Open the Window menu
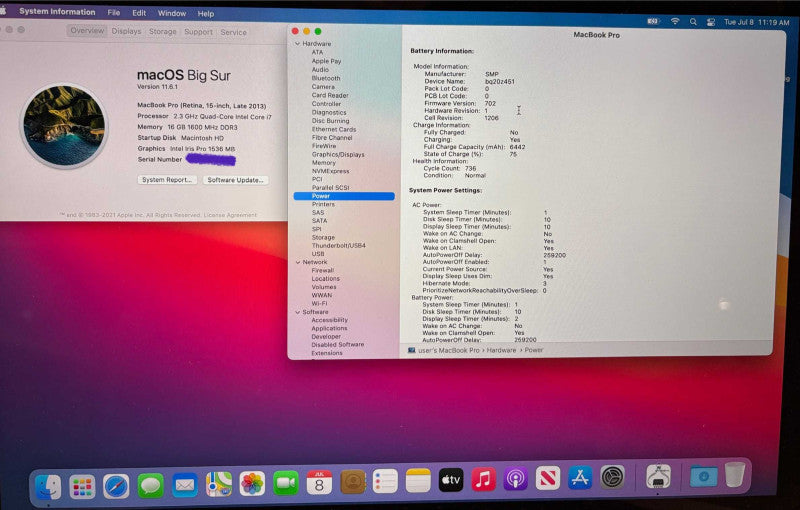Screen dimensions: 800x510 tap(171, 13)
